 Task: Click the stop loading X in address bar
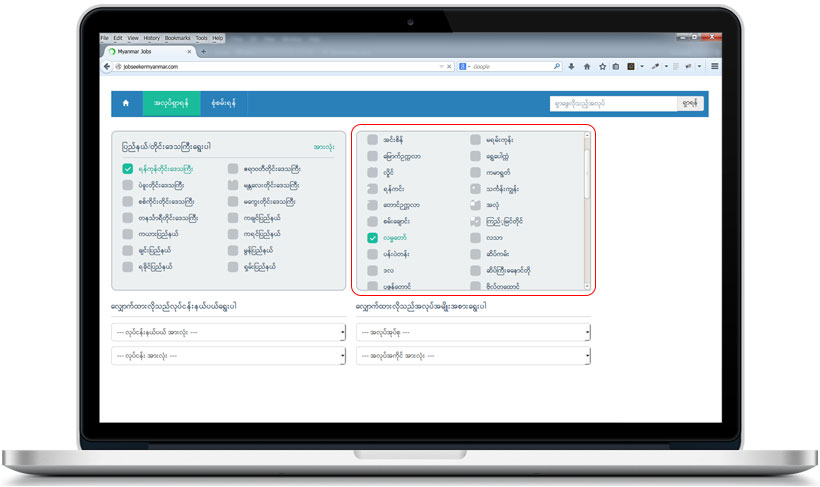pyautogui.click(x=449, y=66)
